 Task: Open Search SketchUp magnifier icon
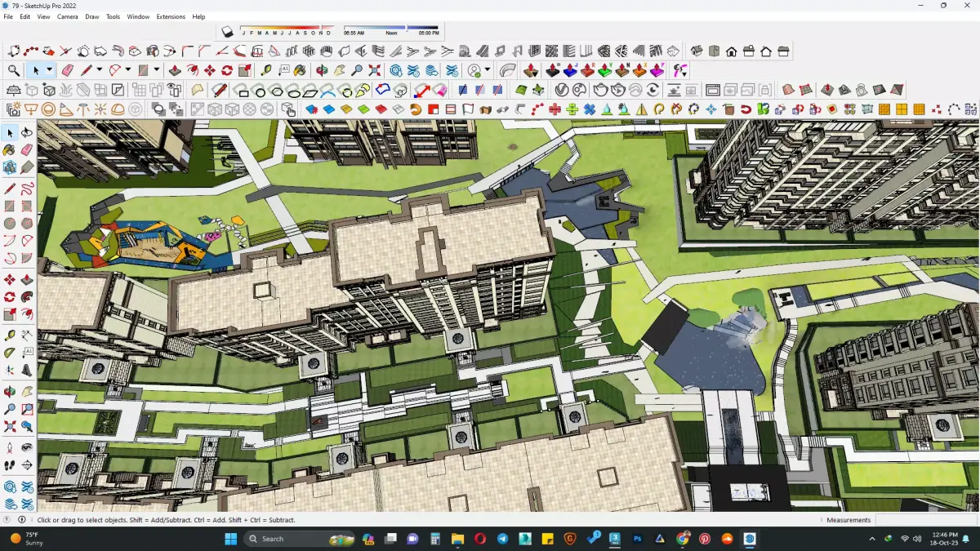tap(14, 71)
